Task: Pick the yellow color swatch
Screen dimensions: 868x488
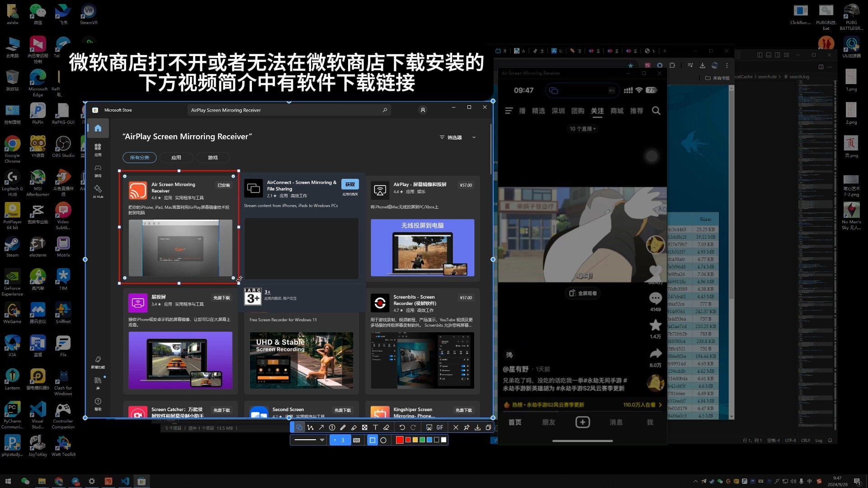Action: tap(415, 440)
